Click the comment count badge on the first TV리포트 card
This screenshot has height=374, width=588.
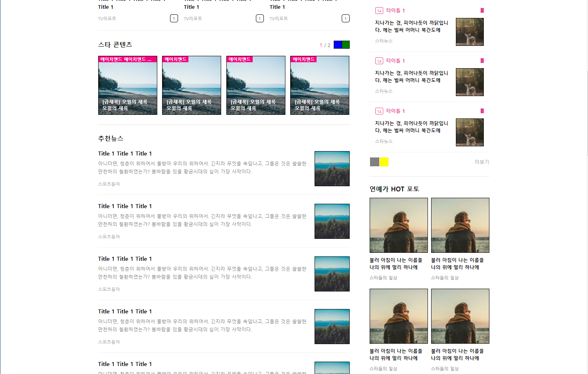pos(174,18)
